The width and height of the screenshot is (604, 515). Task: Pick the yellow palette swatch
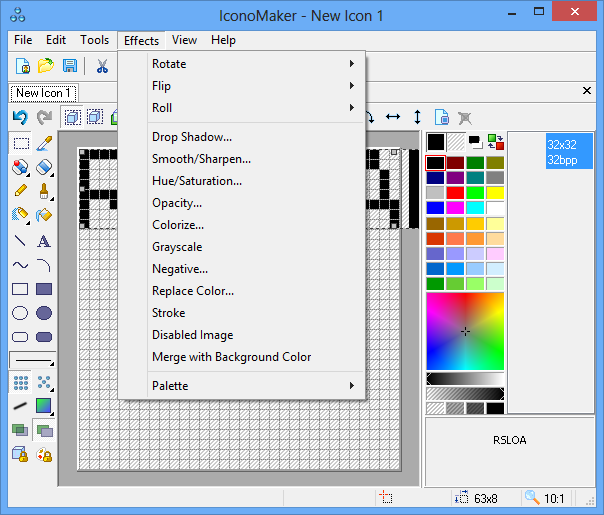coord(495,193)
